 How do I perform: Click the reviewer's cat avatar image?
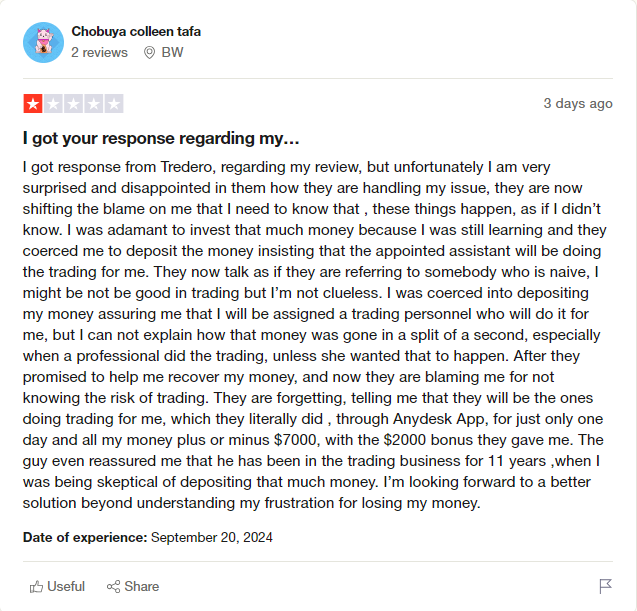tap(43, 42)
